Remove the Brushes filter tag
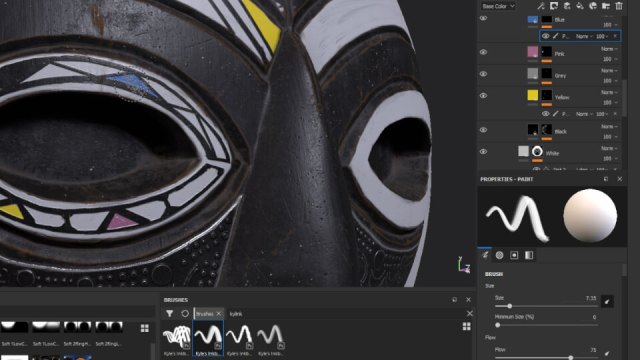This screenshot has width=640, height=360. click(x=219, y=313)
